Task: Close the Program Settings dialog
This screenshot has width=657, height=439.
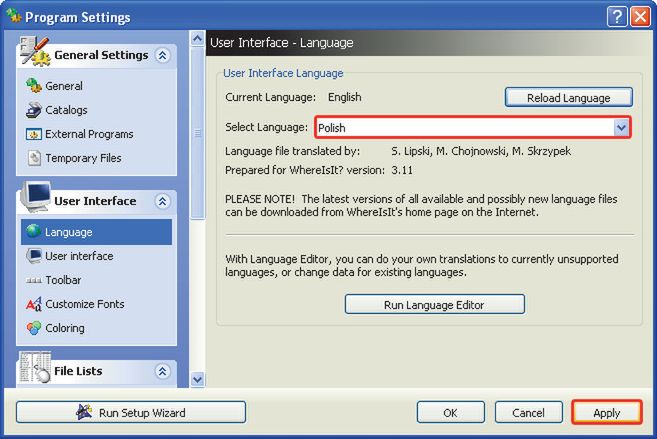Action: click(641, 17)
